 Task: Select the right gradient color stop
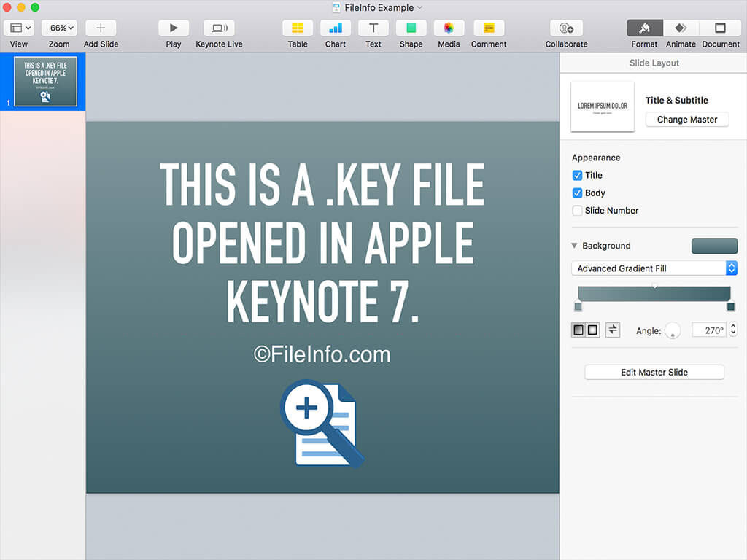[x=731, y=307]
